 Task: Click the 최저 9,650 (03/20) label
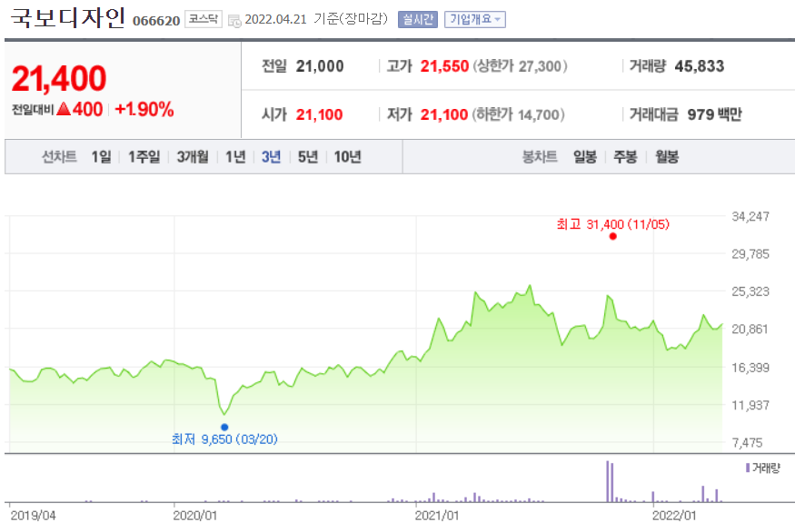[x=224, y=438]
